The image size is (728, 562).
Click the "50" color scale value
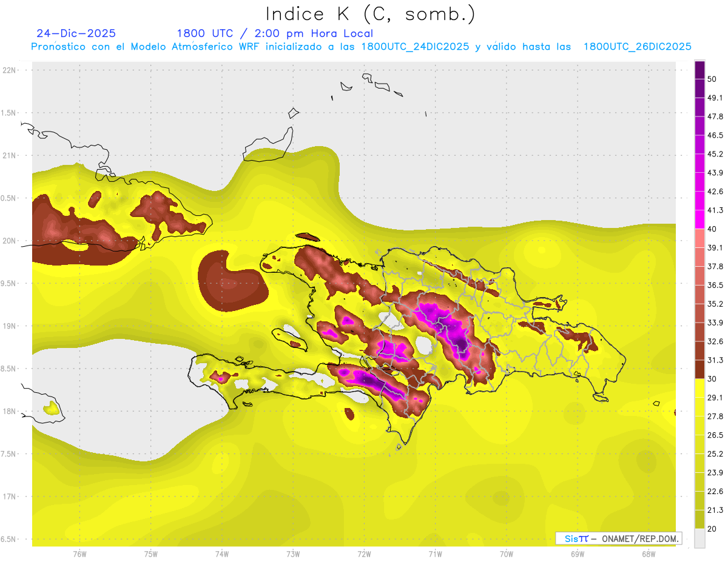click(712, 79)
